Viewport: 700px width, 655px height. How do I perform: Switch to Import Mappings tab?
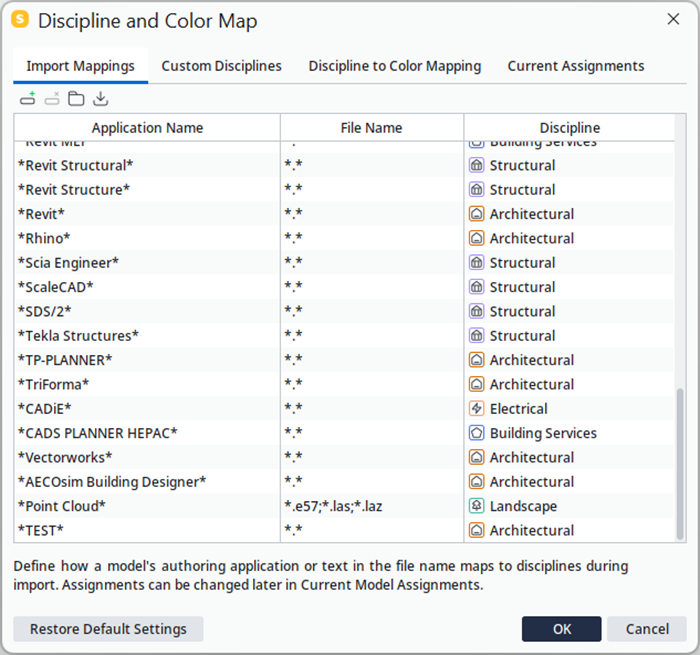click(x=80, y=66)
